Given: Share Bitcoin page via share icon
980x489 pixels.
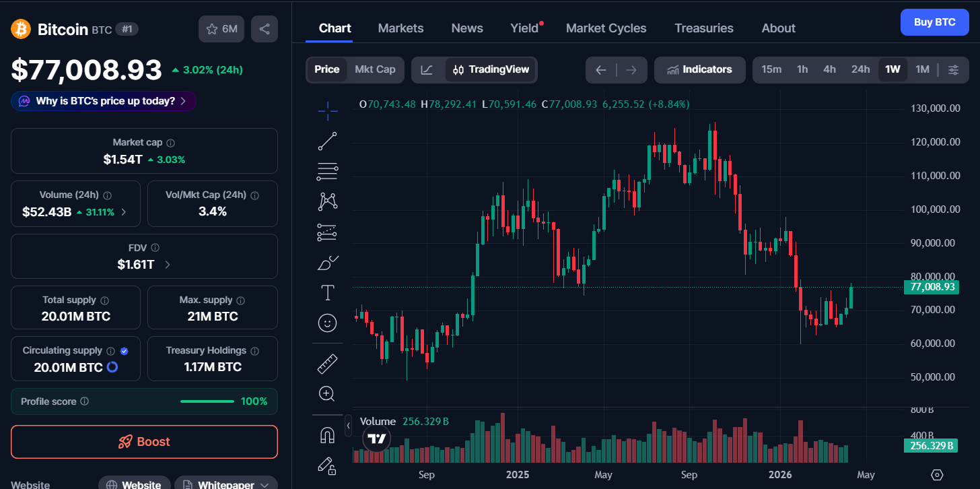Looking at the screenshot, I should tap(265, 29).
